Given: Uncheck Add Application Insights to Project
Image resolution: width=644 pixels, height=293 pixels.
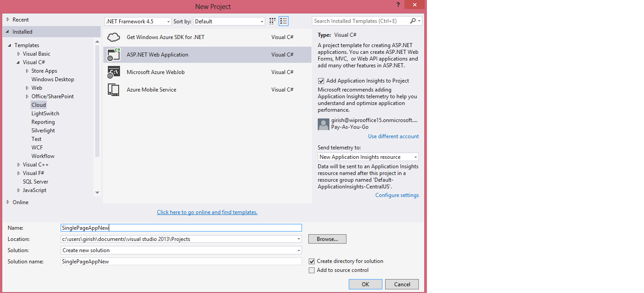Looking at the screenshot, I should pyautogui.click(x=321, y=81).
